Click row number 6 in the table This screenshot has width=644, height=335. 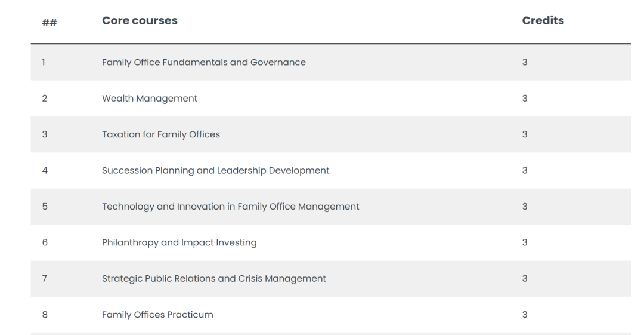(45, 243)
